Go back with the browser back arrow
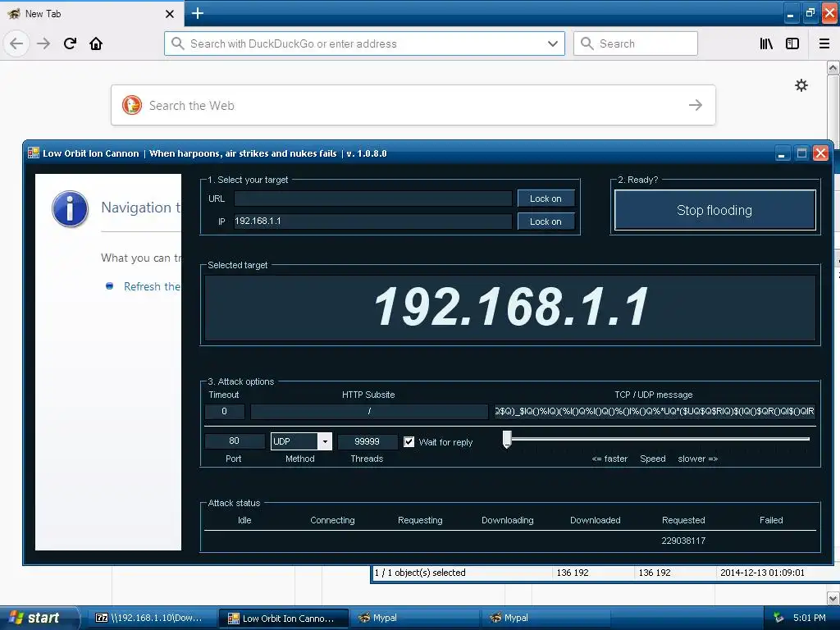Image resolution: width=840 pixels, height=630 pixels. tap(16, 43)
